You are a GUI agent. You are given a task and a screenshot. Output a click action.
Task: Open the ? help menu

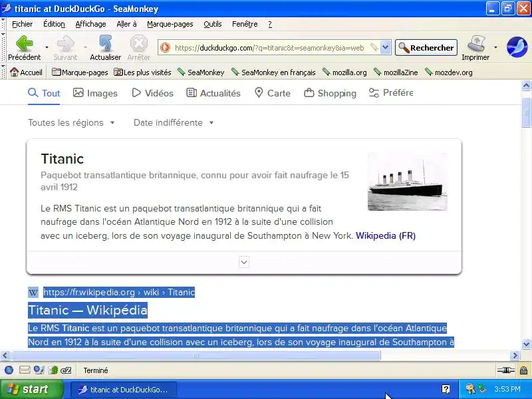coord(270,24)
